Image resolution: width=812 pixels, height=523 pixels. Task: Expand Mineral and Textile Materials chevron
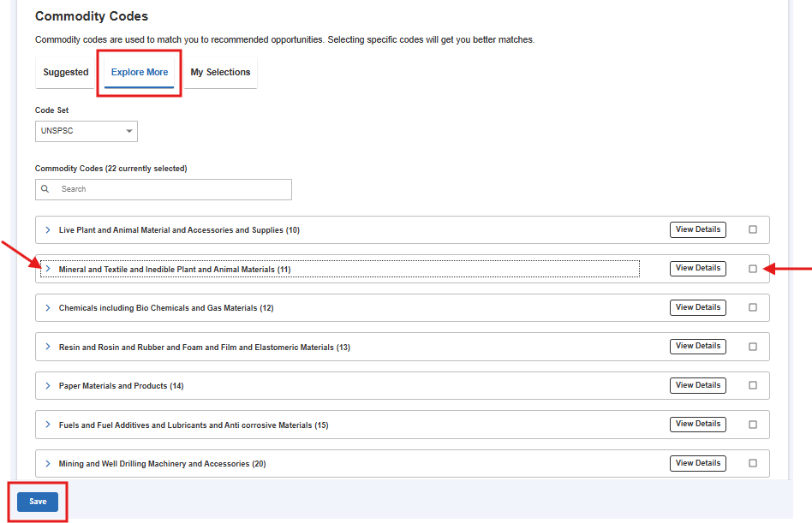pyautogui.click(x=48, y=269)
